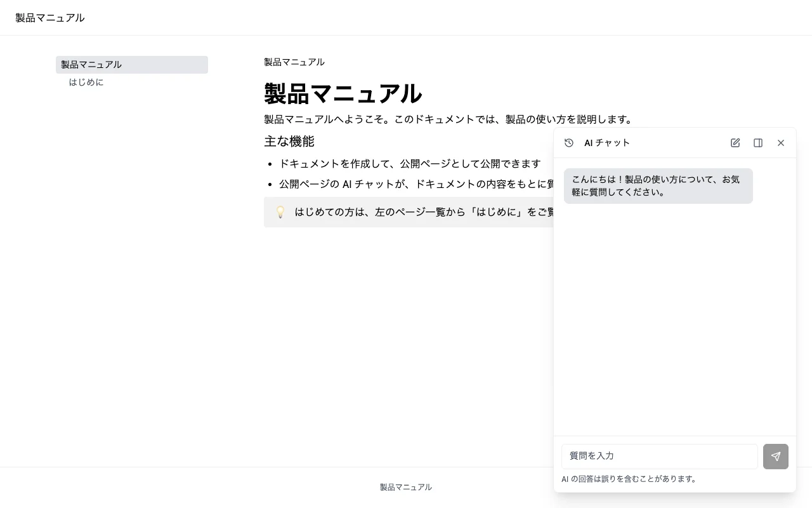Toggle the chat side panel layout icon
Viewport: 812px width, 508px height.
click(758, 143)
